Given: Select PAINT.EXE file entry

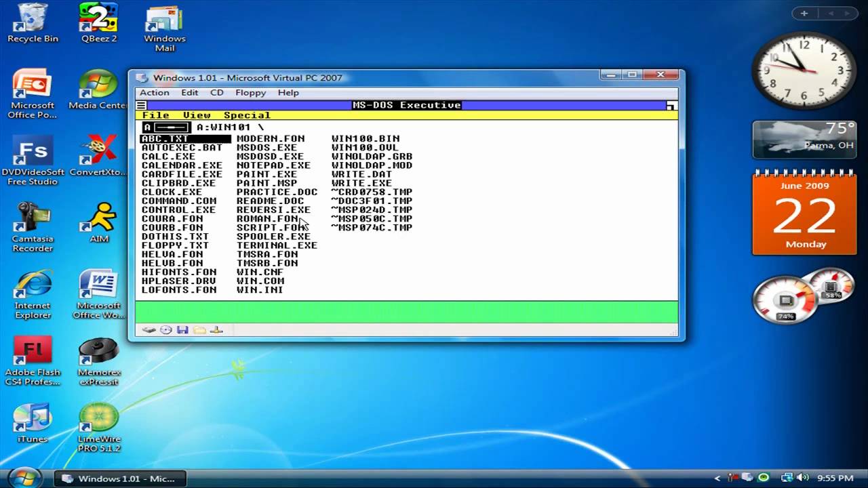Looking at the screenshot, I should (267, 174).
